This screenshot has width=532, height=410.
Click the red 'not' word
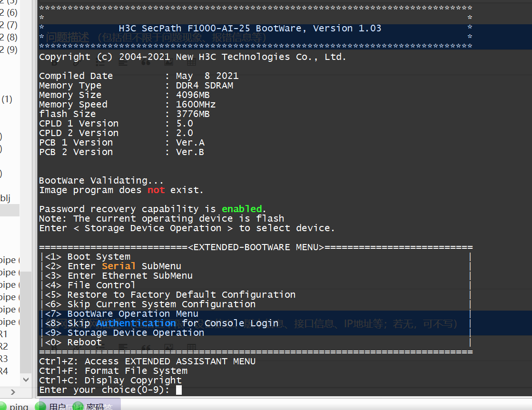coord(156,190)
